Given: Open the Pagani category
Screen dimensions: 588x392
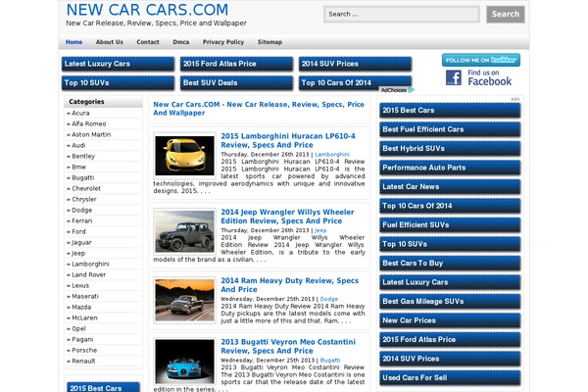Looking at the screenshot, I should (x=82, y=339).
